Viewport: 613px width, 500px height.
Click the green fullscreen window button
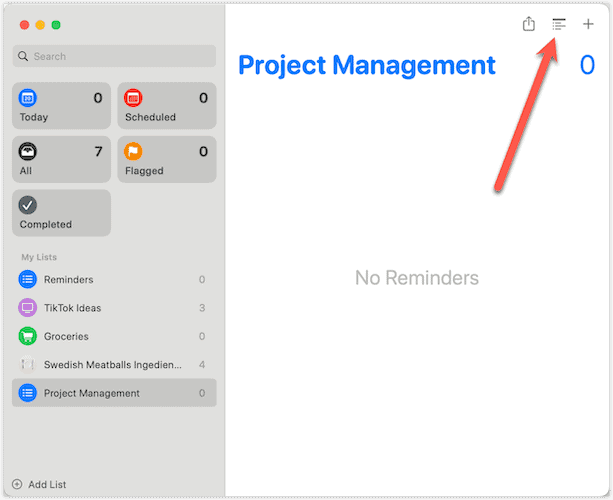click(56, 24)
